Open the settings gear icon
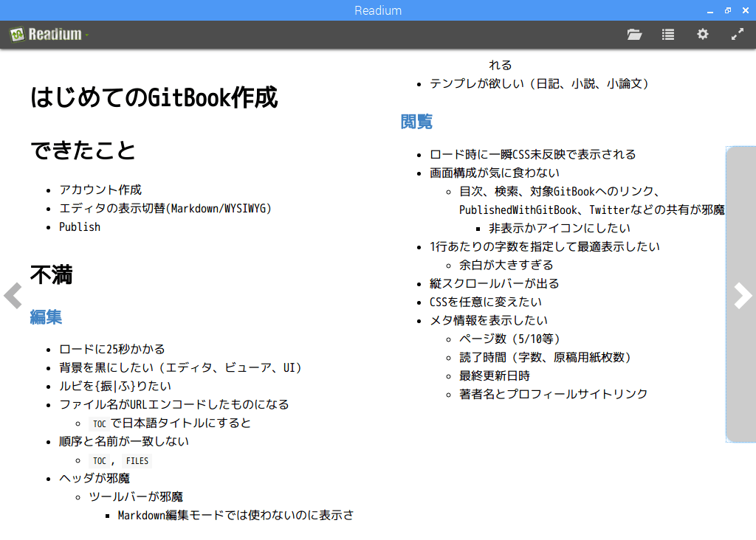 point(703,34)
